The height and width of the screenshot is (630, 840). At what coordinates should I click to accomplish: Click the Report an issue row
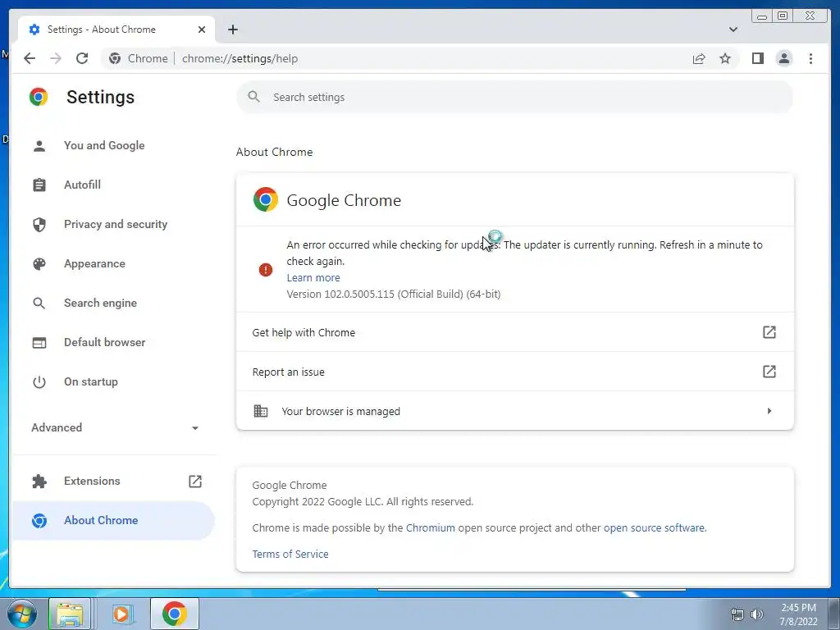click(514, 372)
